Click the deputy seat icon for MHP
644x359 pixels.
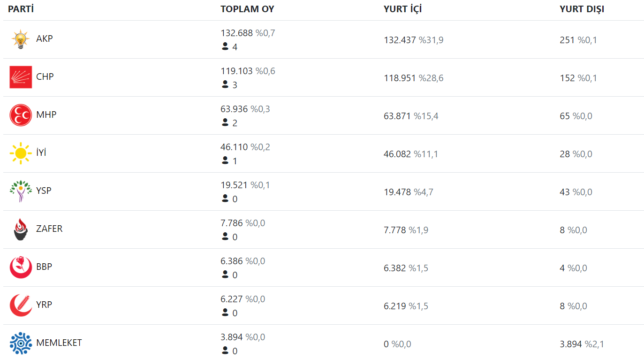pos(225,122)
